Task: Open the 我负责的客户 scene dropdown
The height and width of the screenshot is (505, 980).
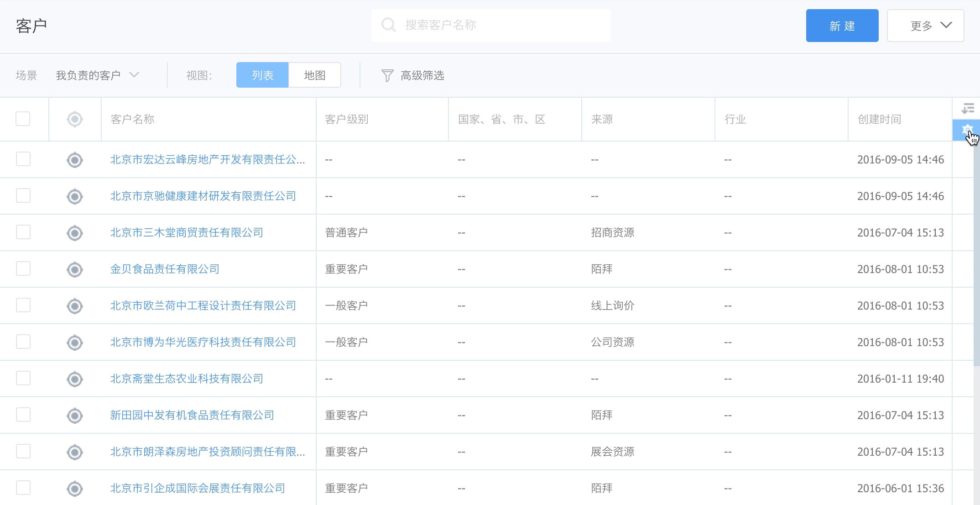Action: pyautogui.click(x=97, y=75)
